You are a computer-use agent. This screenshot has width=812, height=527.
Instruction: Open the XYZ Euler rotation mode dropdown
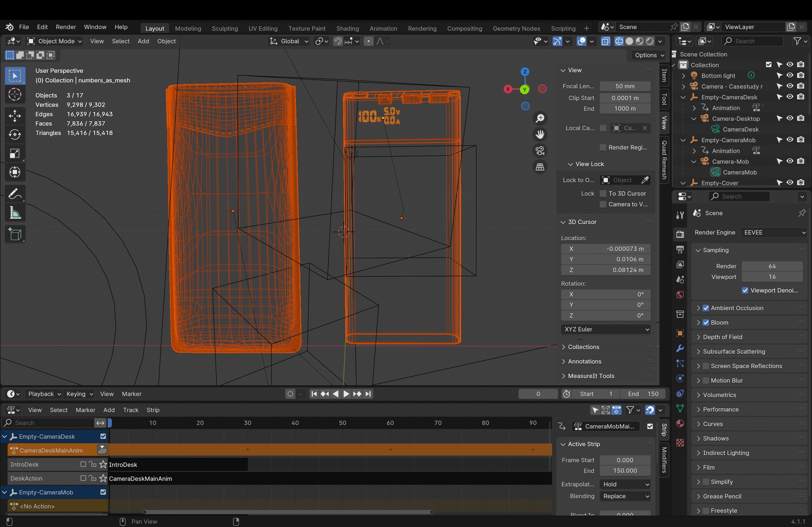tap(606, 329)
